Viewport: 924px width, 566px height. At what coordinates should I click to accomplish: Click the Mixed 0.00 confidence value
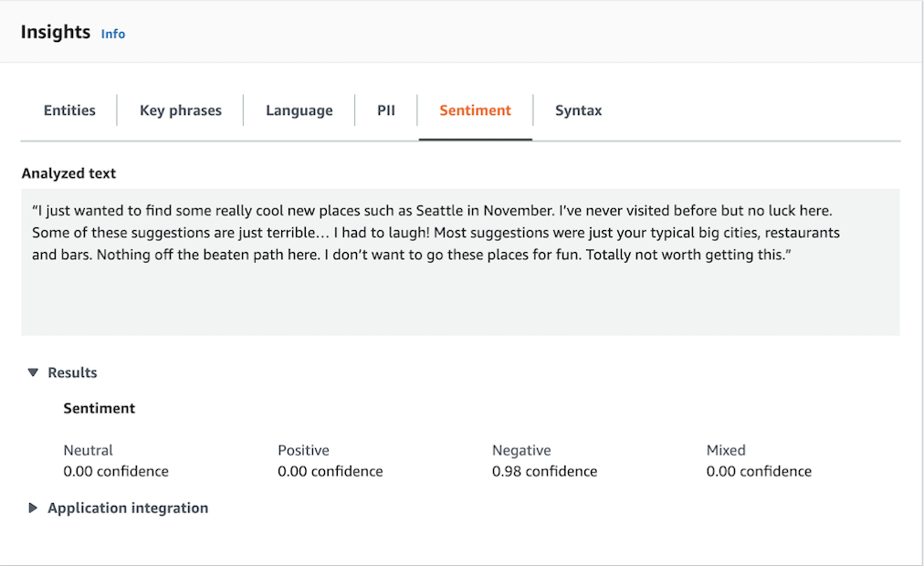(x=759, y=471)
